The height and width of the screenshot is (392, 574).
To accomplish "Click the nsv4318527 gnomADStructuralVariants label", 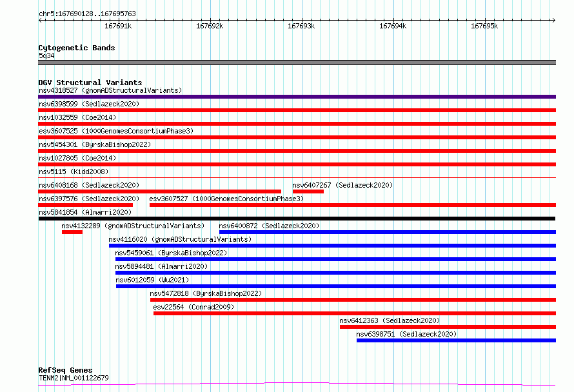I will (x=110, y=90).
